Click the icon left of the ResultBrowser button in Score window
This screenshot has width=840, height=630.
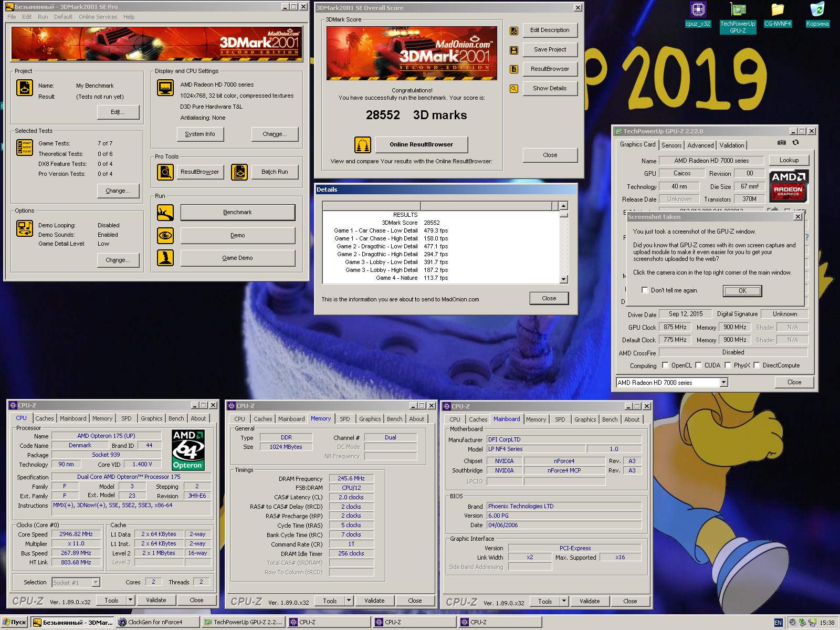tap(514, 69)
